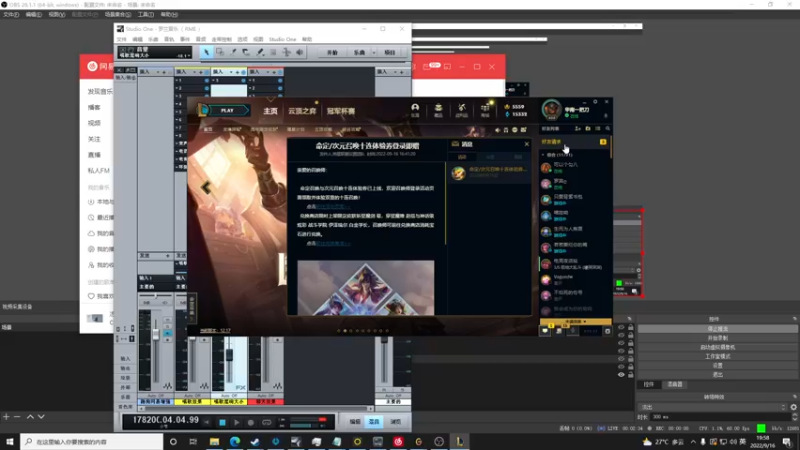Open the missions icon below the friends list
The height and width of the screenshot is (450, 800).
pos(559,331)
